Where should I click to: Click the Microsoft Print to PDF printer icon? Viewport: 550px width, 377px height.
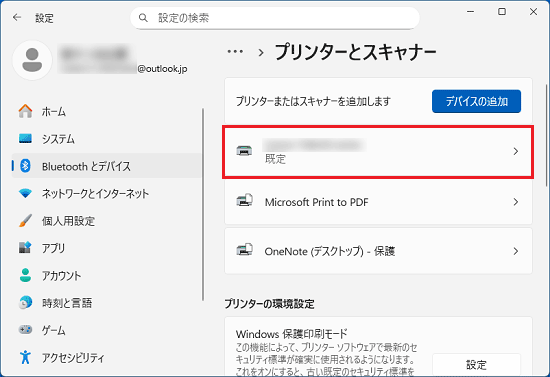(244, 201)
